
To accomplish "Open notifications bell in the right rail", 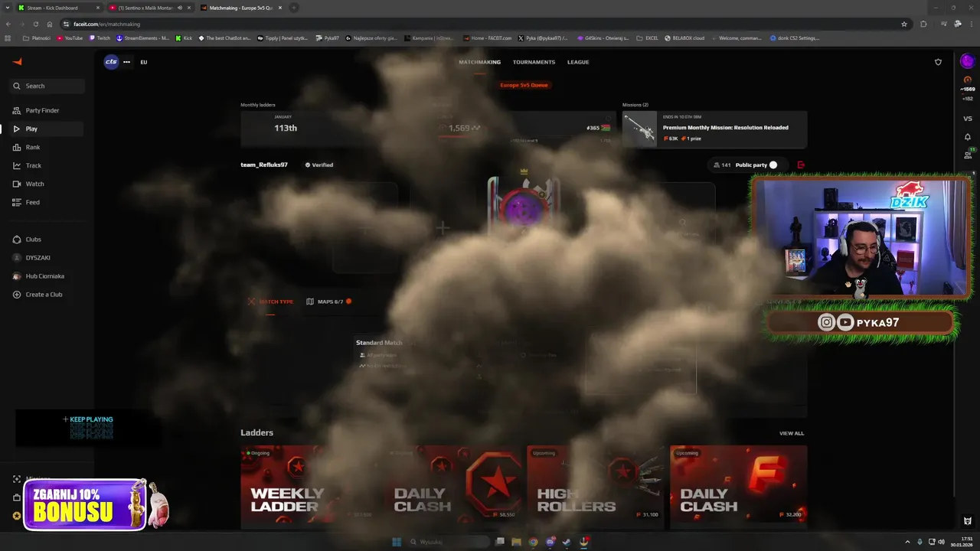I will 968,137.
